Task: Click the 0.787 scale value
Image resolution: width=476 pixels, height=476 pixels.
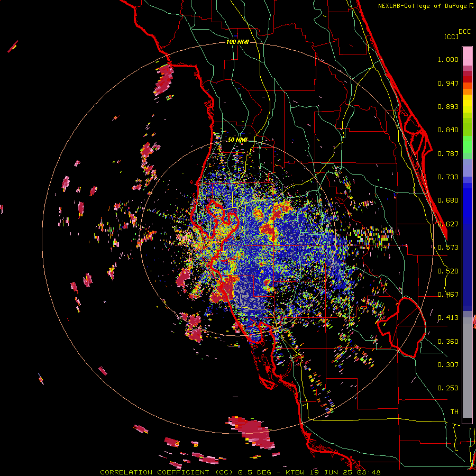Action: [448, 153]
